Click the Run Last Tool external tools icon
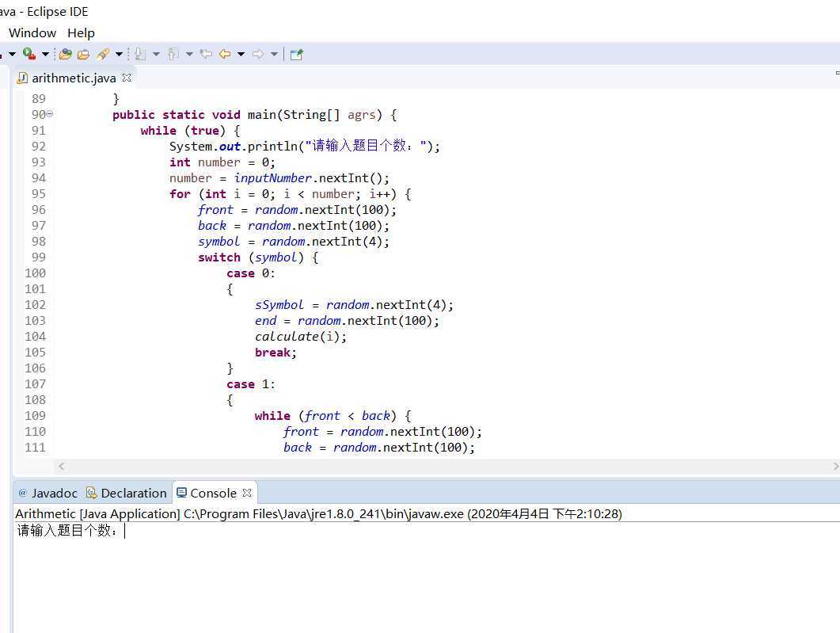The image size is (840, 633). 29,54
